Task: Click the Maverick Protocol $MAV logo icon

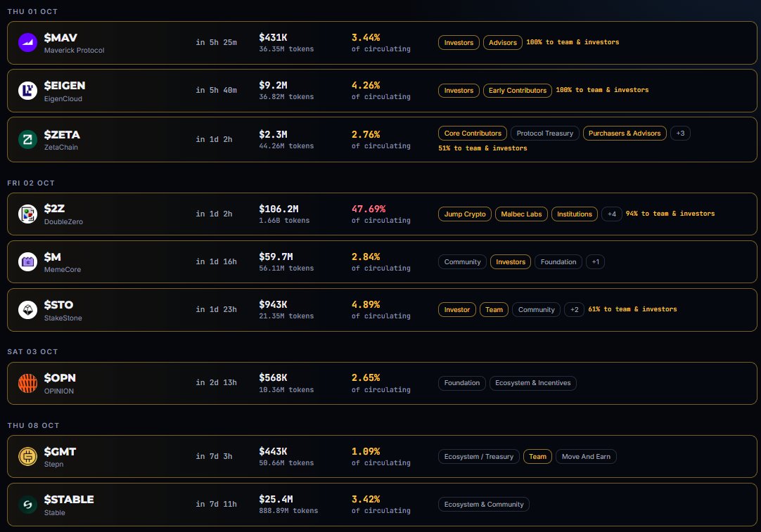Action: pos(27,43)
